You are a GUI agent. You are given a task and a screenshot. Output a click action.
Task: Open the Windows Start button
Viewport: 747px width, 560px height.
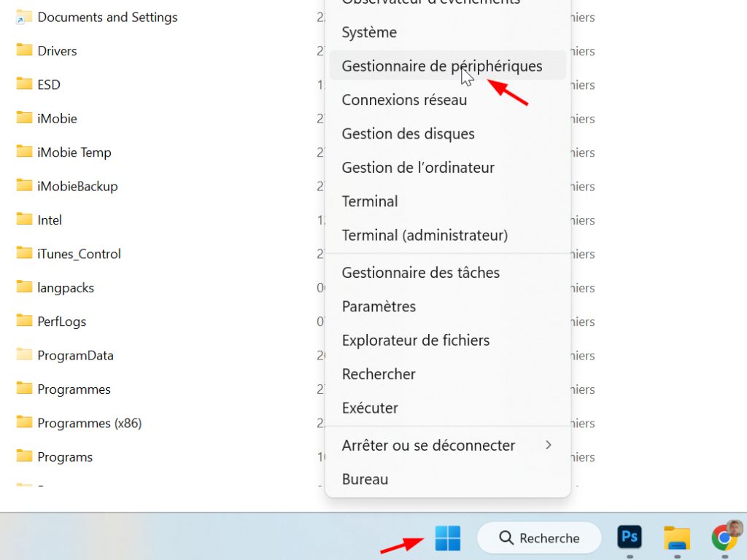click(447, 537)
